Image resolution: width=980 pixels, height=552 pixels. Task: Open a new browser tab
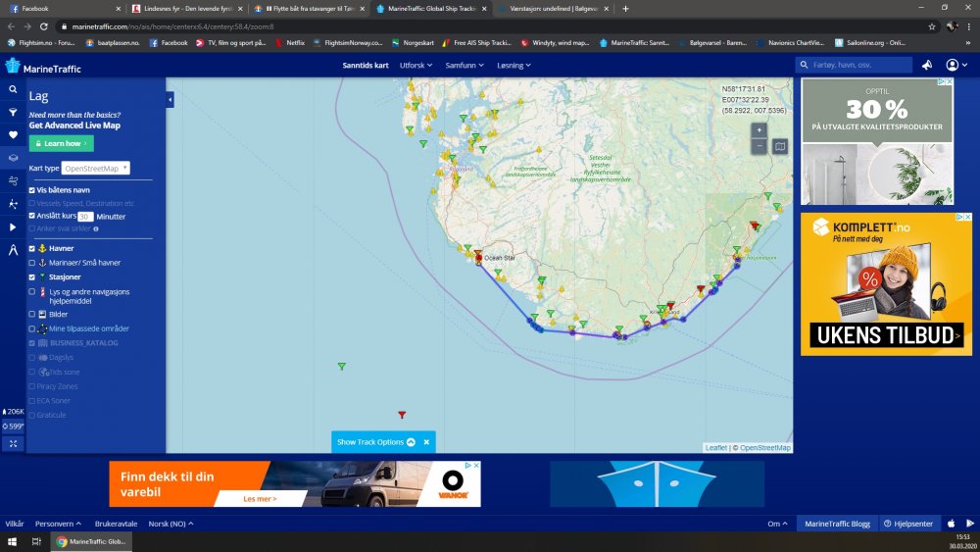[x=625, y=9]
